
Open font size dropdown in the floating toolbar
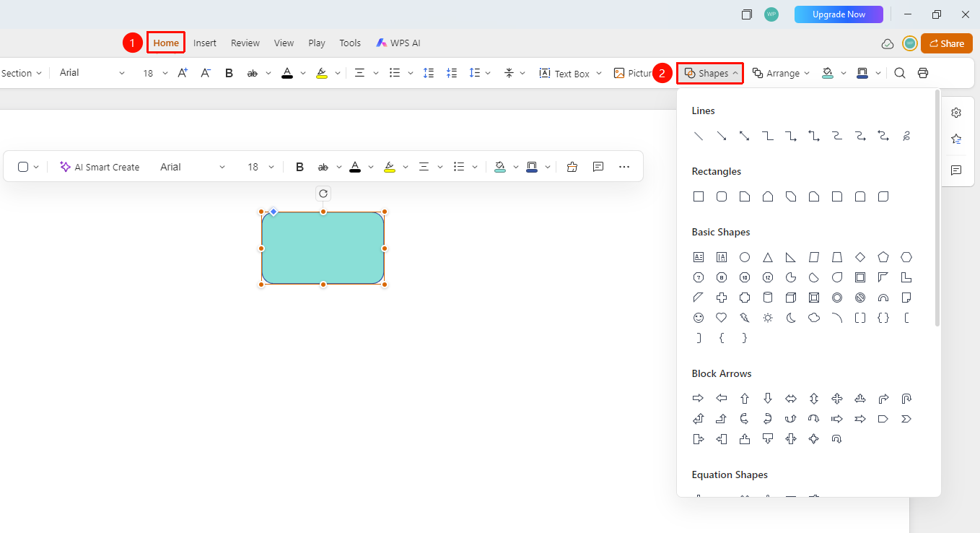271,167
